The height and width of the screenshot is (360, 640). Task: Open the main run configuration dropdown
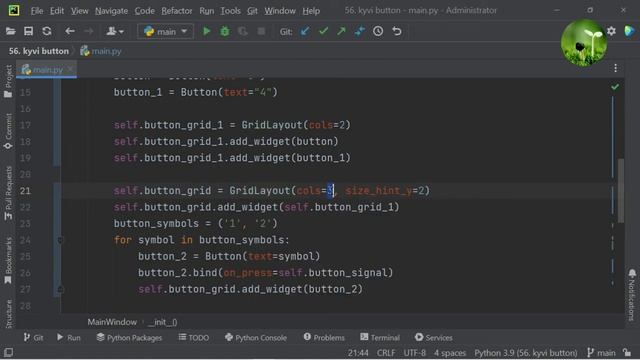165,31
